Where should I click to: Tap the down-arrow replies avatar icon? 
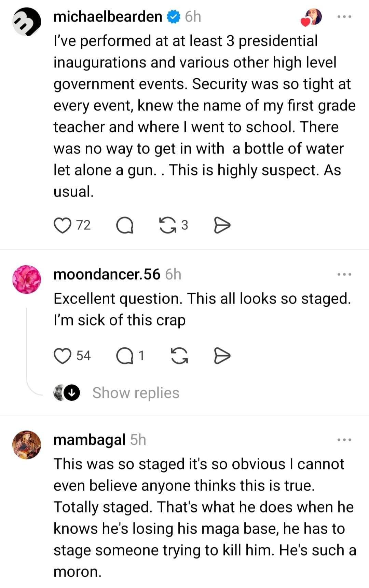point(71,393)
